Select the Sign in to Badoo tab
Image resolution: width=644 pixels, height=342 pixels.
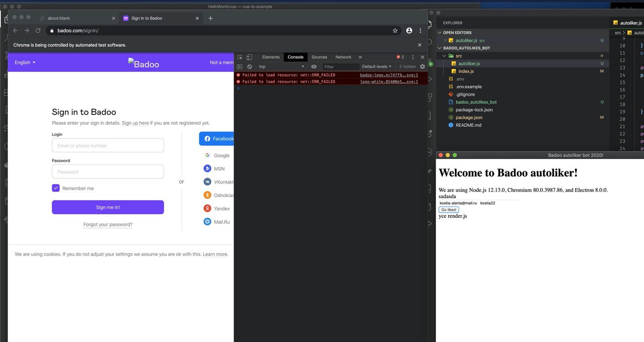click(x=160, y=18)
